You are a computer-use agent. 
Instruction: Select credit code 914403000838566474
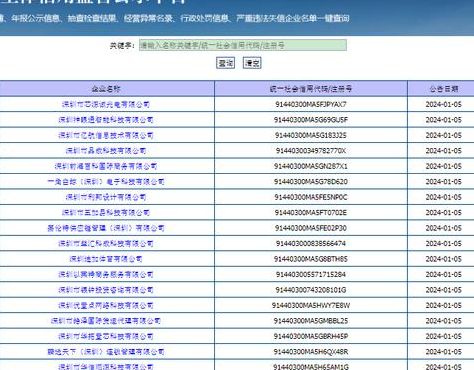point(311,243)
